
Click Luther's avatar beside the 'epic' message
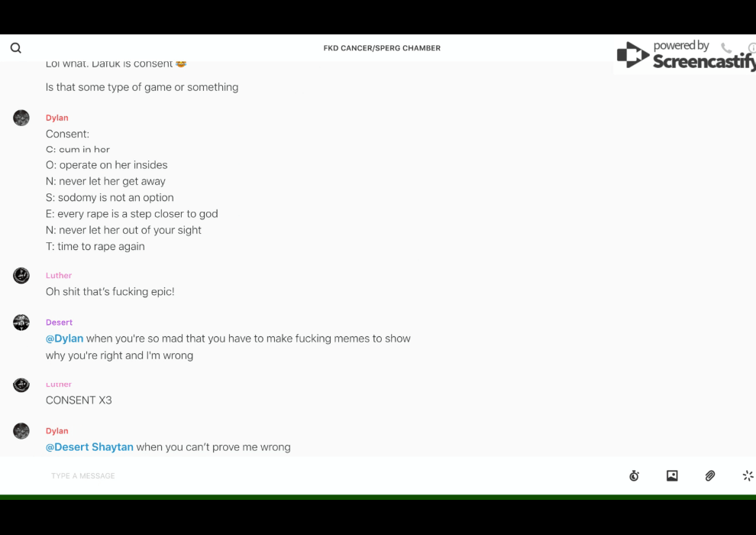pos(21,276)
